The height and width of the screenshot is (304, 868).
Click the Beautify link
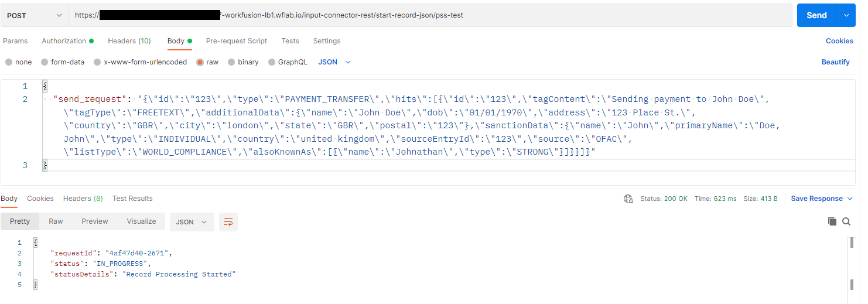[x=836, y=62]
